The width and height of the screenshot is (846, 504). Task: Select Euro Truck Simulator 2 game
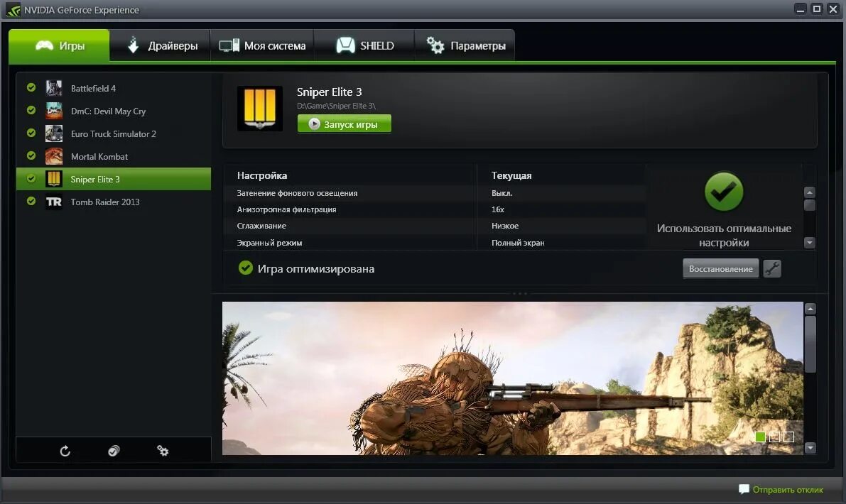[114, 133]
